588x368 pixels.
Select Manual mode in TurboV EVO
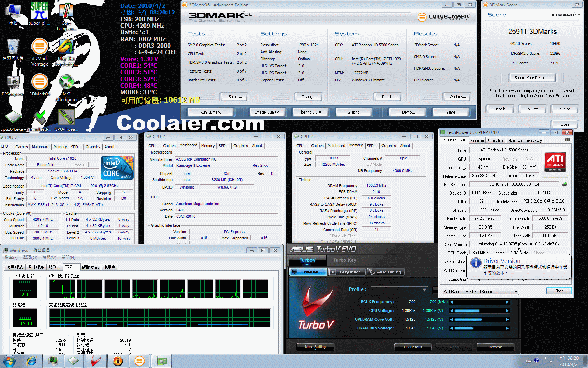308,272
